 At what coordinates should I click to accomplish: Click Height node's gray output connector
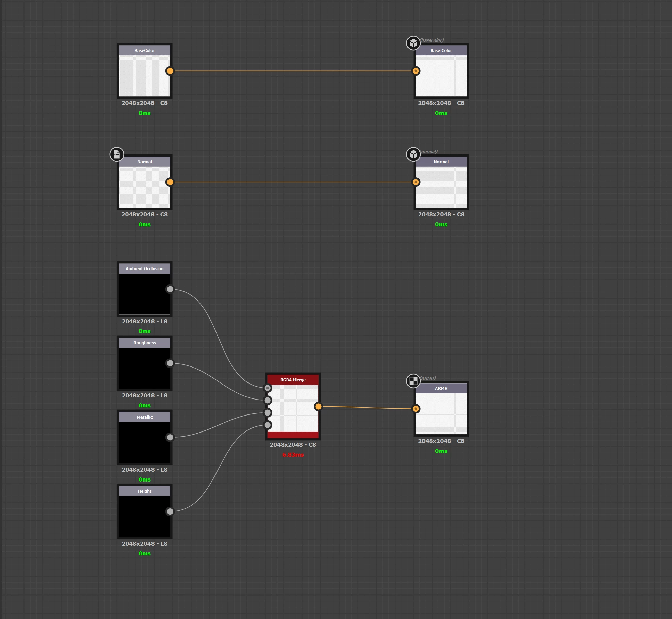pyautogui.click(x=170, y=511)
